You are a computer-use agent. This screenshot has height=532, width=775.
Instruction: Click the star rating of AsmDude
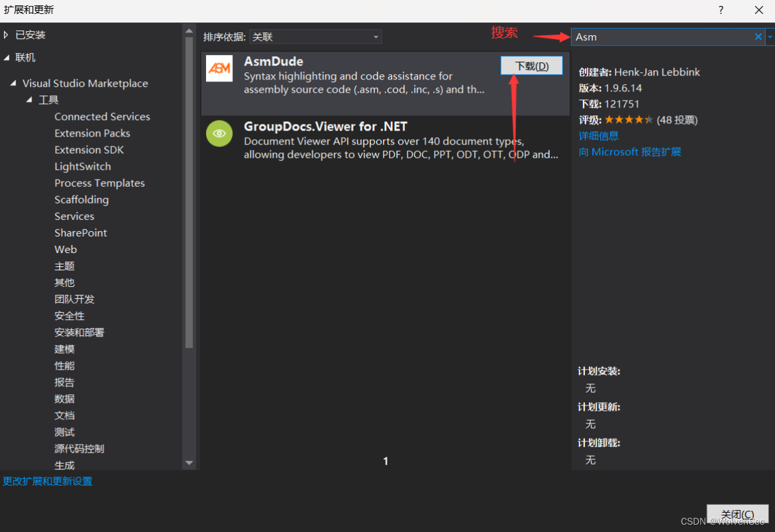tap(628, 120)
